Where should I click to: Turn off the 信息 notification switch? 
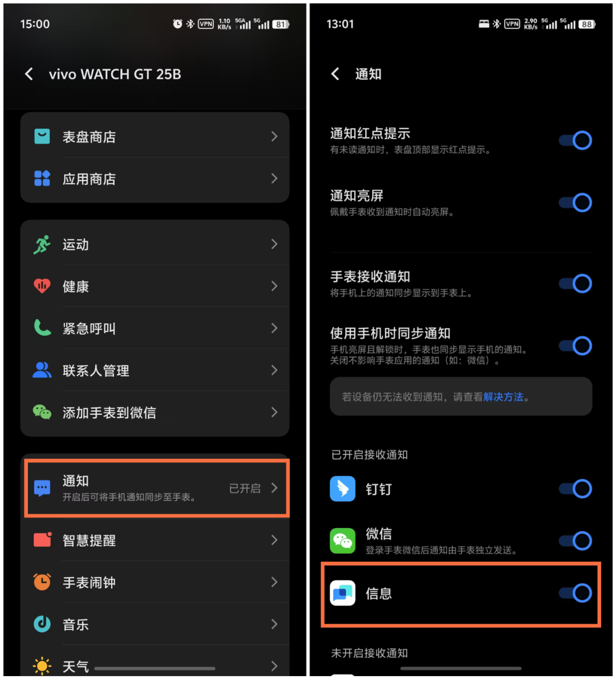pos(576,593)
